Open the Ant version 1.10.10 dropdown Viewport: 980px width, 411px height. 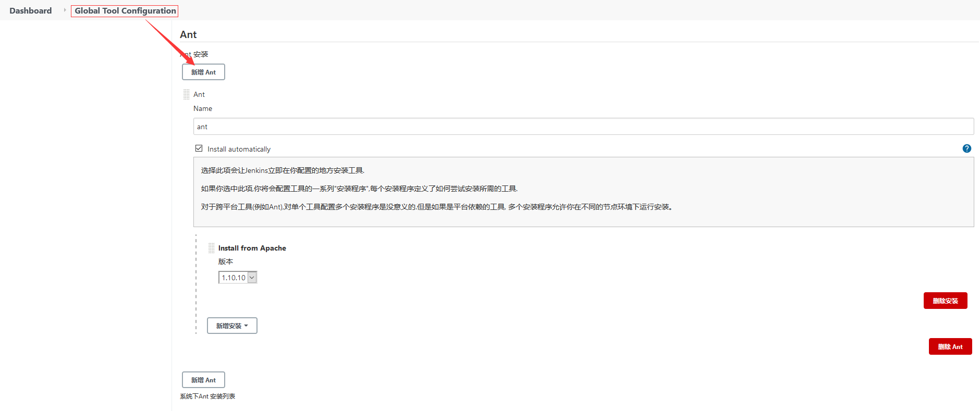point(238,278)
